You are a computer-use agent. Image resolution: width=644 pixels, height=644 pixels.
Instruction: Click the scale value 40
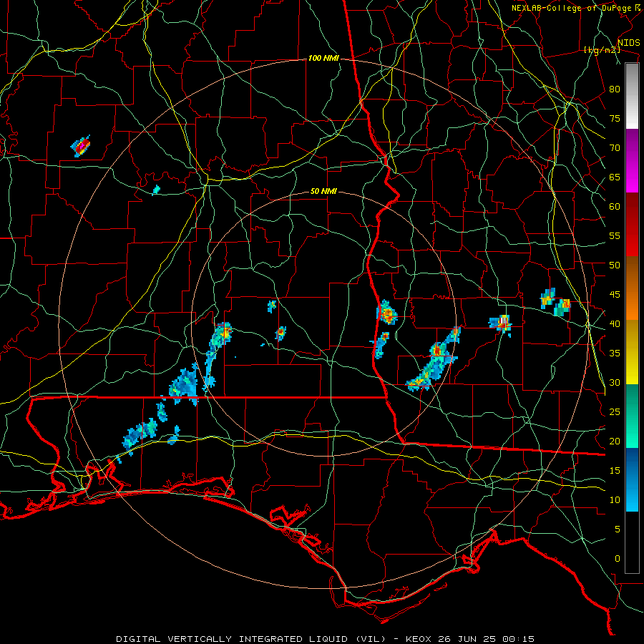[615, 324]
